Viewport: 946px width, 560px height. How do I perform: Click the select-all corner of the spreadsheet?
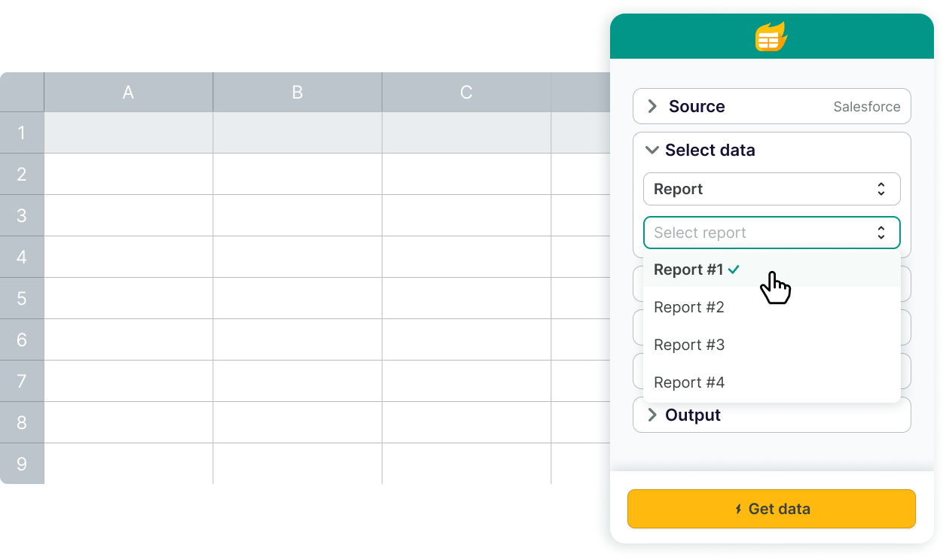(22, 93)
